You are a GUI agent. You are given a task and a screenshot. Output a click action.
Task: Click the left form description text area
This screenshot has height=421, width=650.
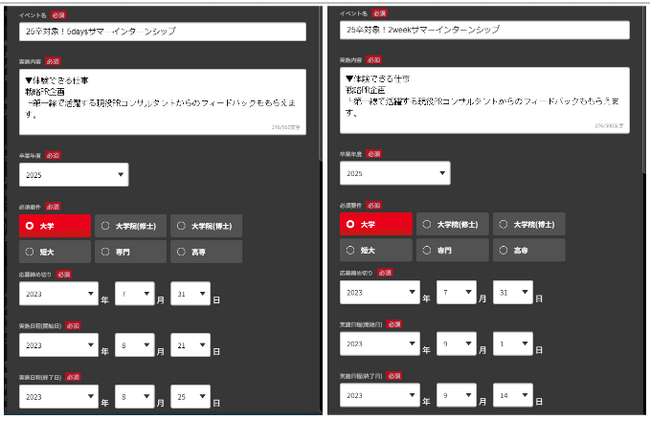pyautogui.click(x=162, y=102)
